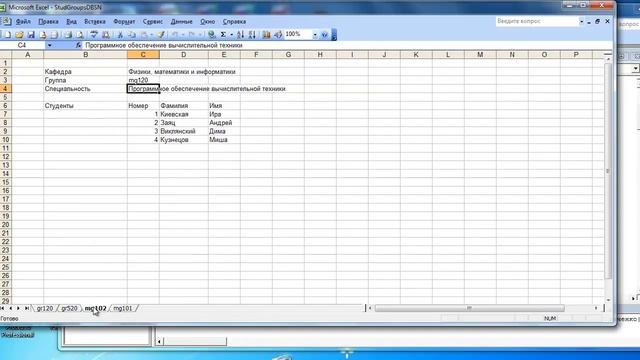Open the Chart Wizard icon
Screen dimensions: 640x360
pos(266,35)
